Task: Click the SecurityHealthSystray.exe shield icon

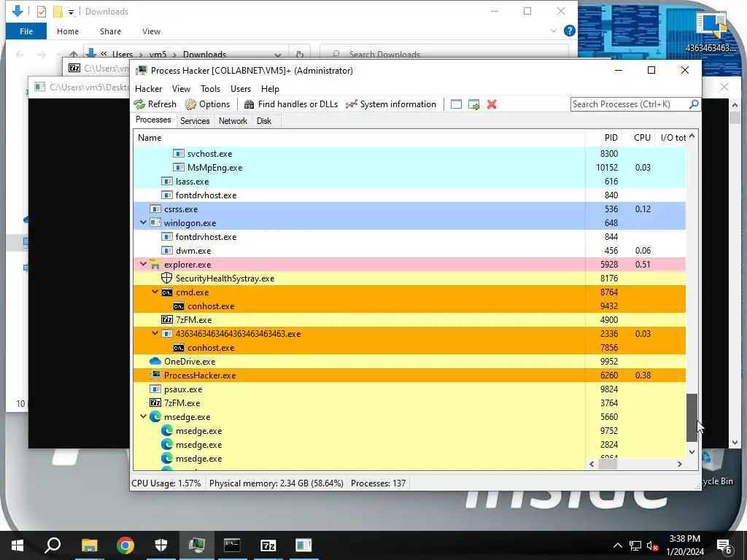Action: [167, 278]
